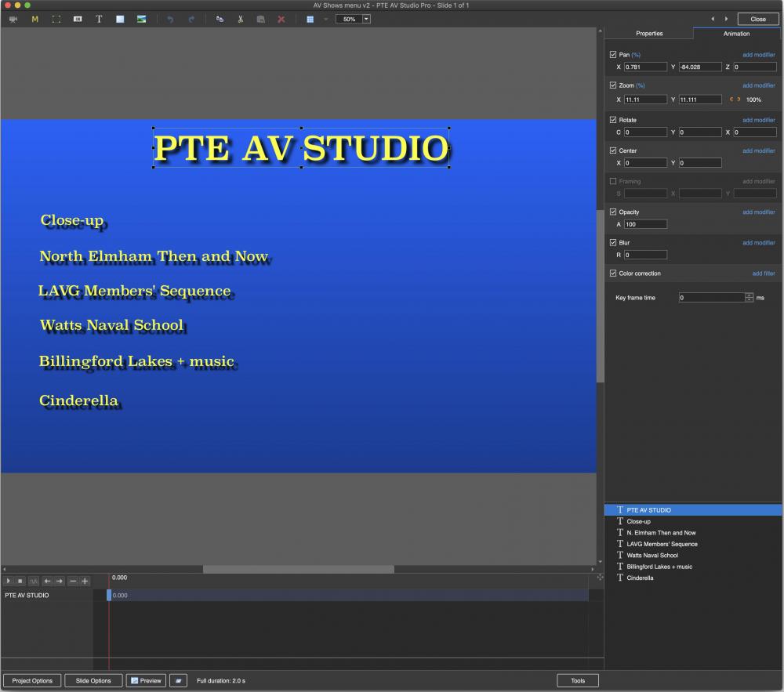Click the fullscreen preview icon beside Preview
This screenshot has width=784, height=692.
click(179, 680)
